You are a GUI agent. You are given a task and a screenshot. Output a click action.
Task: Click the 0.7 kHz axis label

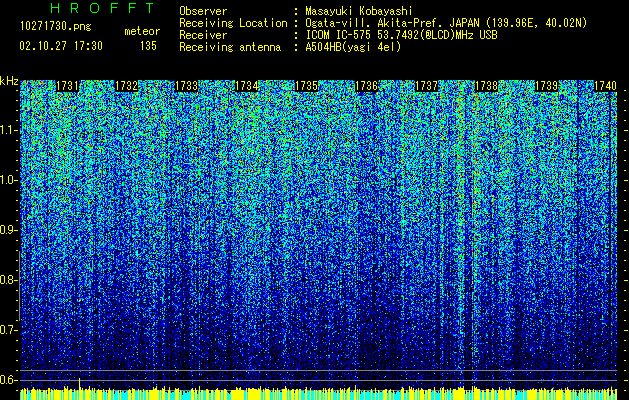click(x=8, y=330)
